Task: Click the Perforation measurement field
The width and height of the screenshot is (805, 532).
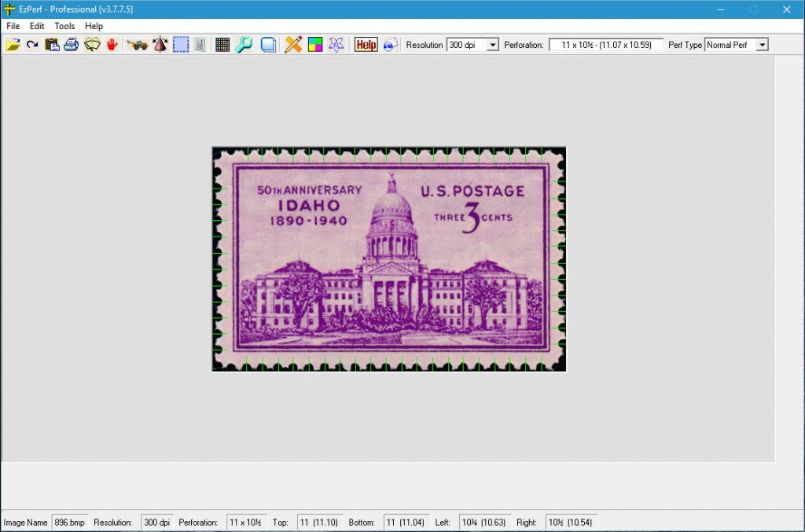Action: point(605,45)
